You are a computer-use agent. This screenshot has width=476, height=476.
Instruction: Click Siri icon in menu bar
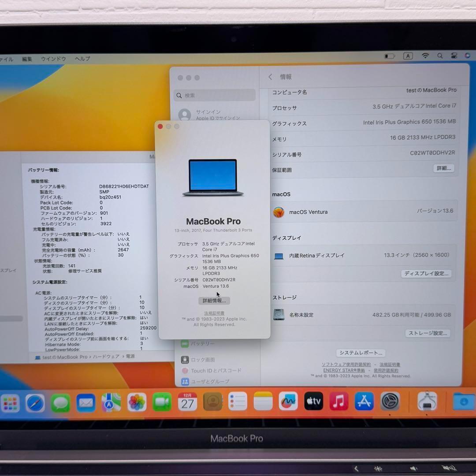pos(468,55)
